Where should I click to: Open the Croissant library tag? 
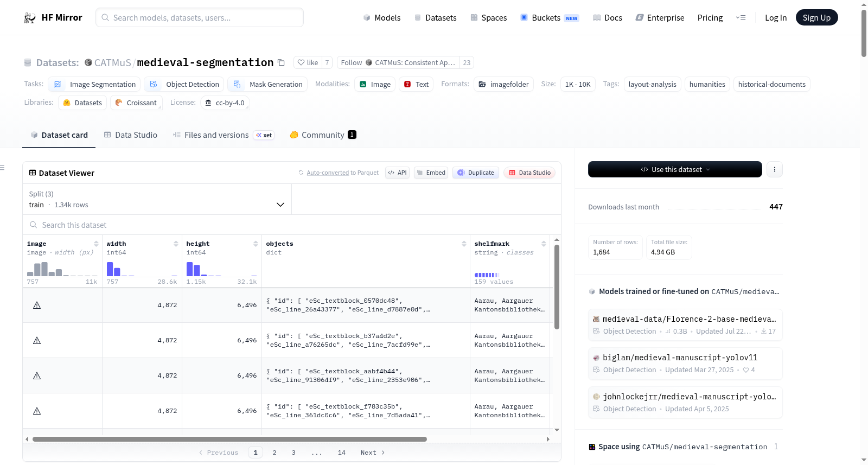click(136, 103)
